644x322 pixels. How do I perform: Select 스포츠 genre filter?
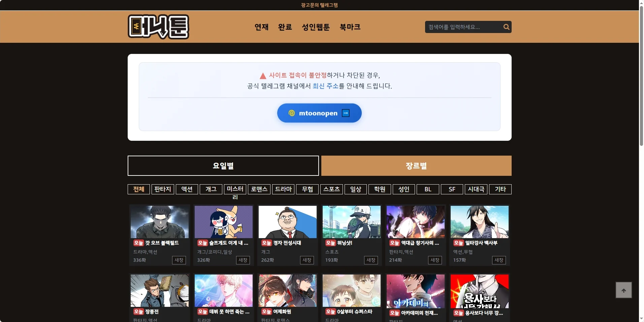(332, 189)
